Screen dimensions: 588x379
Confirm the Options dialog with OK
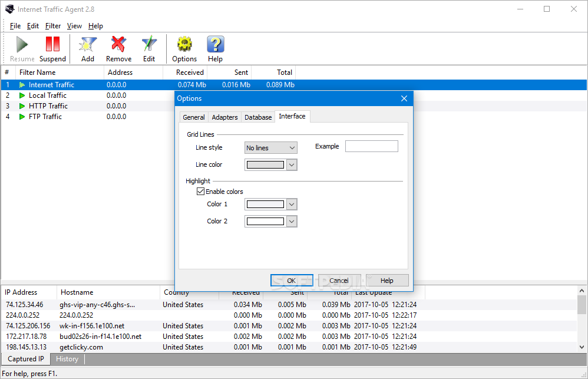292,281
